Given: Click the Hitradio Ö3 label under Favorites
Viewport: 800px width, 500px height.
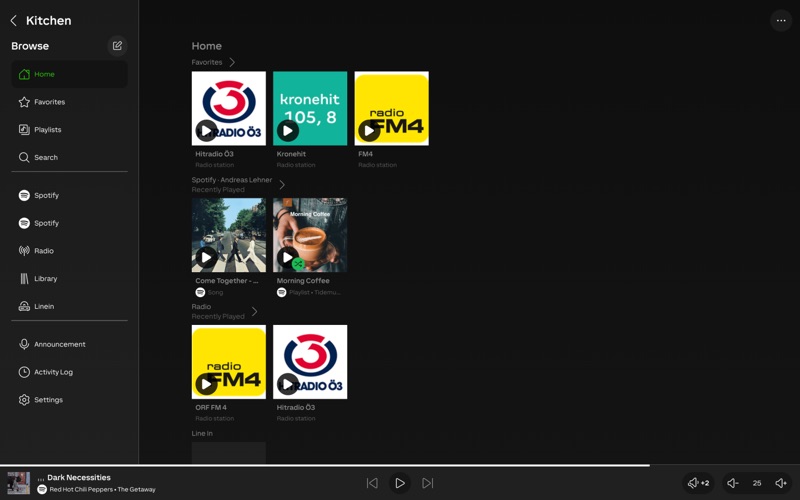Looking at the screenshot, I should click(214, 154).
